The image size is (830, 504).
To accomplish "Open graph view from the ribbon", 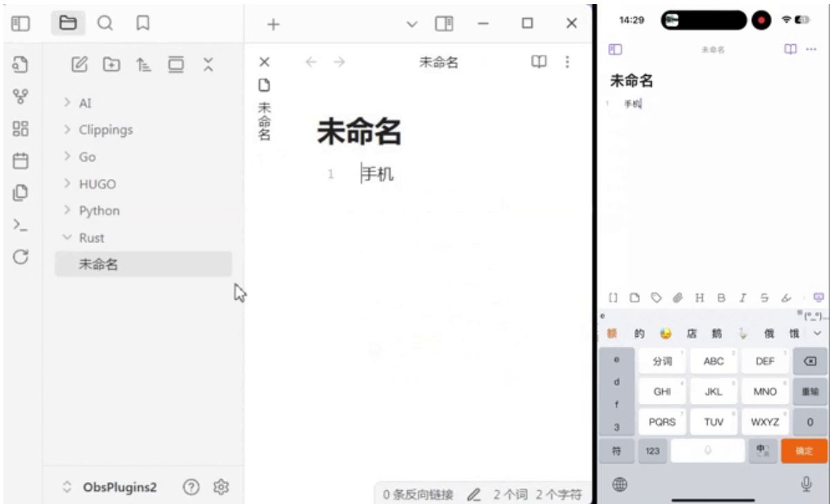I will pos(21,97).
